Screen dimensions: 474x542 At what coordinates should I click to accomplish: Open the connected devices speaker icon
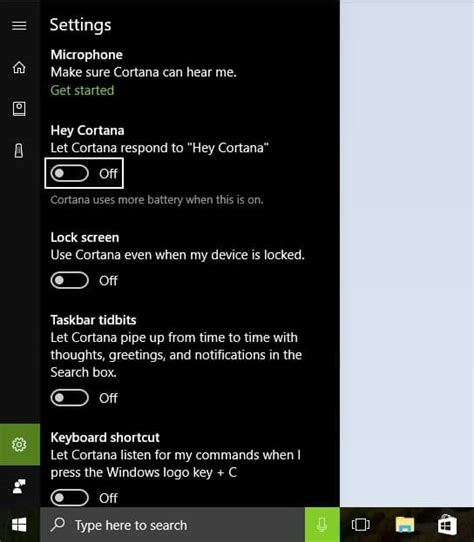point(19,151)
